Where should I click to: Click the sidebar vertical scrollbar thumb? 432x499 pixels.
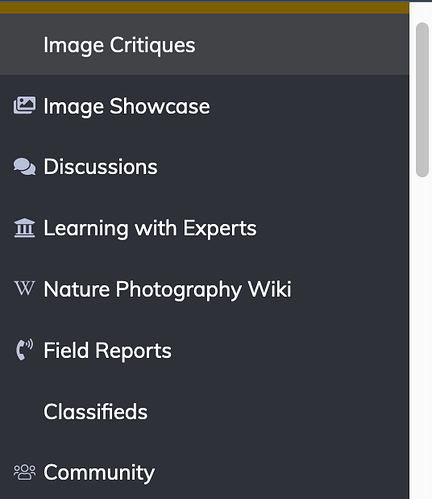[x=422, y=100]
